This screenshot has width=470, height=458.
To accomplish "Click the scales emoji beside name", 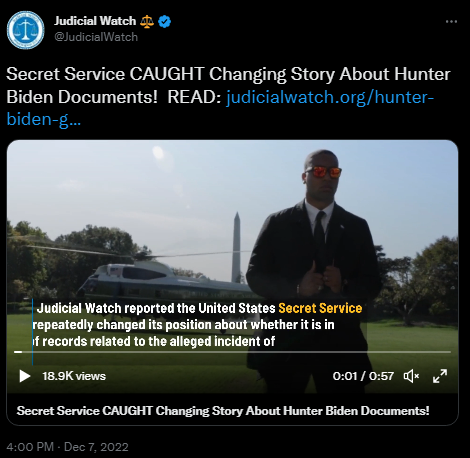I will click(x=147, y=22).
